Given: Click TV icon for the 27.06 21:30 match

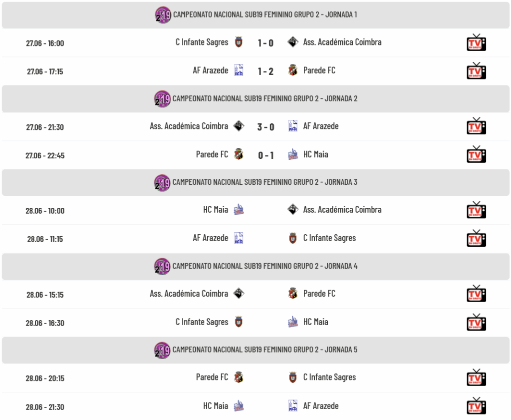Looking at the screenshot, I should coord(476,126).
